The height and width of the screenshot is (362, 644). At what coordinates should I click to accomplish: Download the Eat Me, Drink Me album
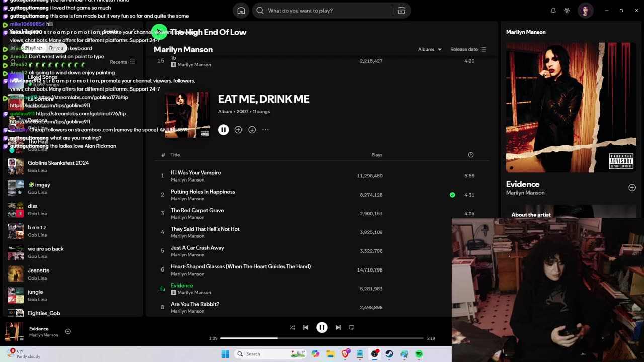click(x=252, y=130)
